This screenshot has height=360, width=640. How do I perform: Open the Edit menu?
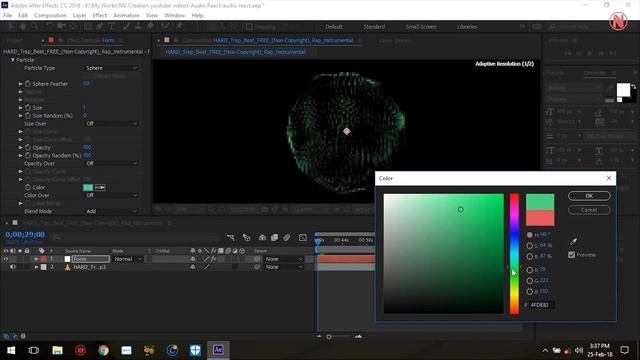[23, 16]
